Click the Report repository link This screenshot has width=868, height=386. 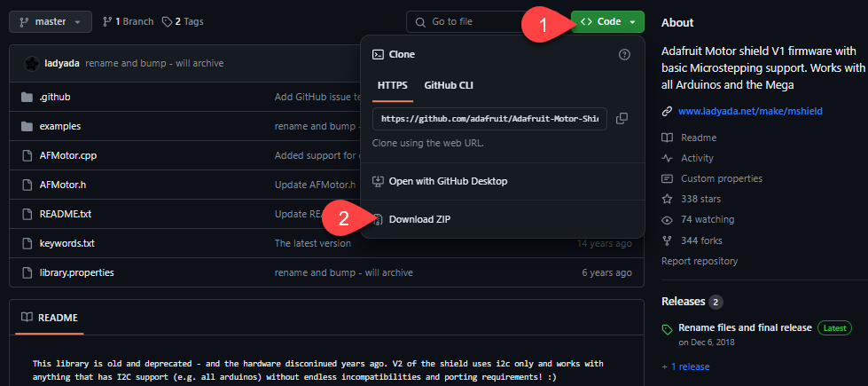(700, 261)
